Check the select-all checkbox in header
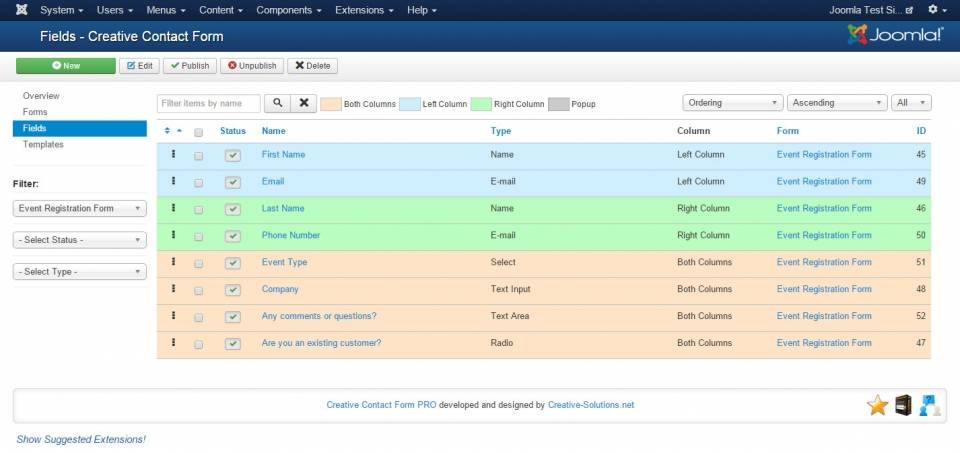Image resolution: width=960 pixels, height=453 pixels. pos(198,132)
